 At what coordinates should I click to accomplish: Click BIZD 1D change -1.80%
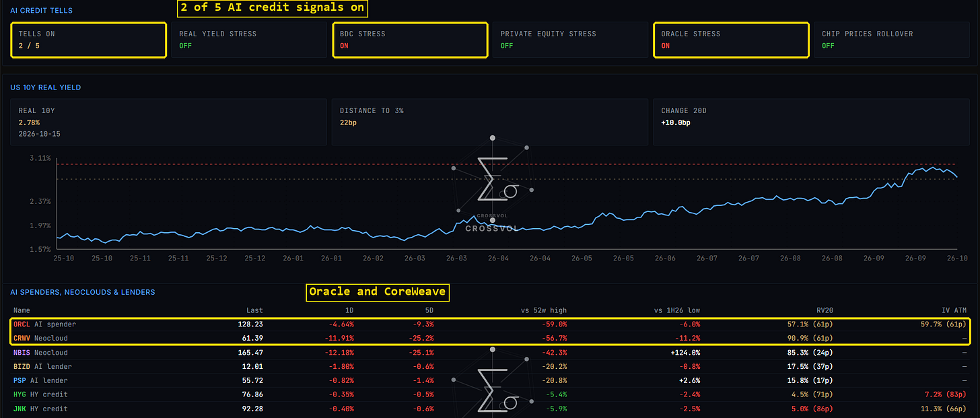click(341, 367)
